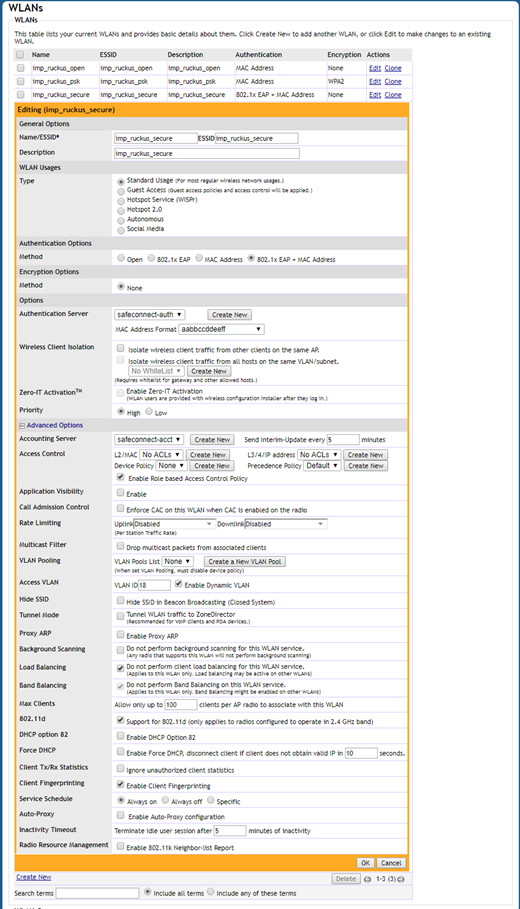Create a New VLAN Pool
Image resolution: width=520 pixels, height=909 pixels.
(245, 562)
